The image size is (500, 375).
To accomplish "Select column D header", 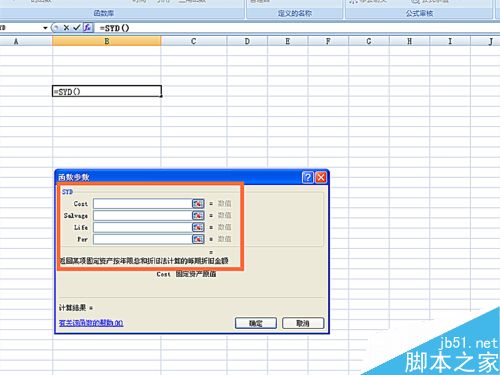I will coord(247,41).
